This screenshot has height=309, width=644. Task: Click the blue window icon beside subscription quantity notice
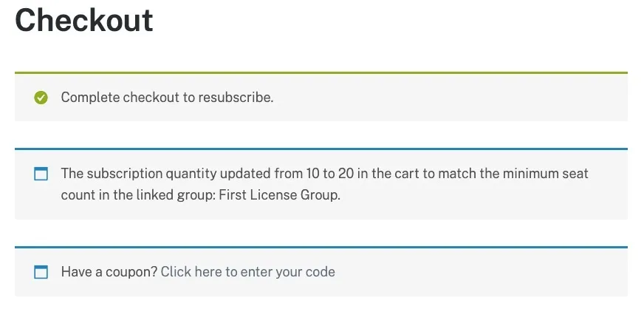tap(41, 174)
